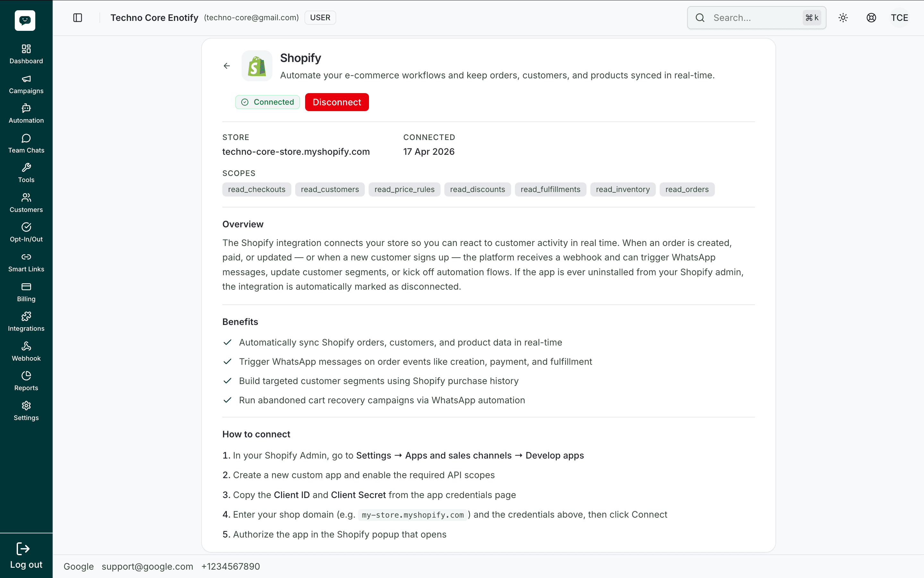Click the techno-core-store.myshopify.com store domain

(296, 152)
